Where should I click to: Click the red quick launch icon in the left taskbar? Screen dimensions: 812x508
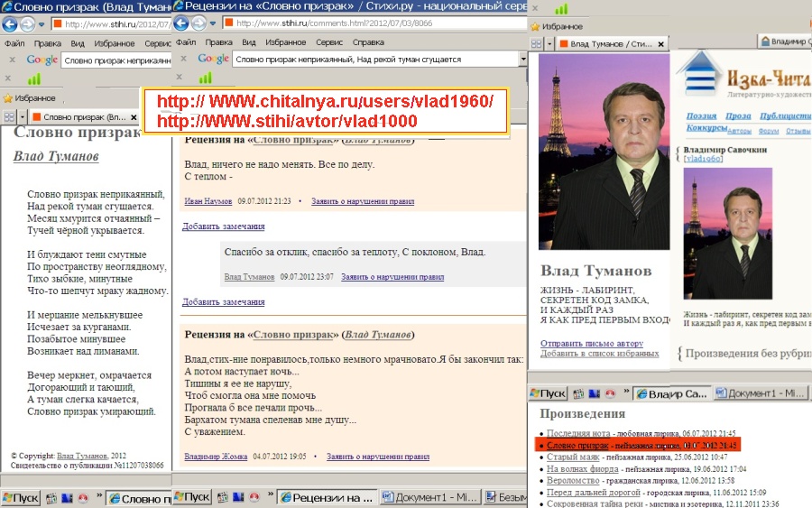[83, 498]
